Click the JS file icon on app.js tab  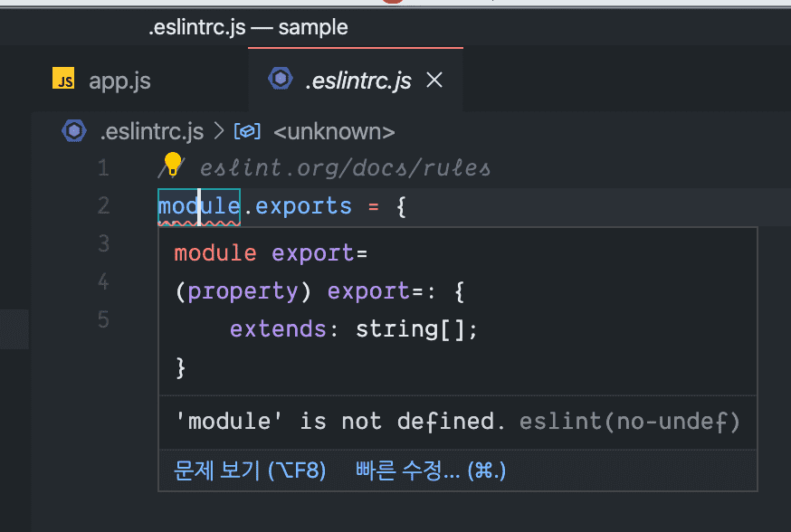63,81
